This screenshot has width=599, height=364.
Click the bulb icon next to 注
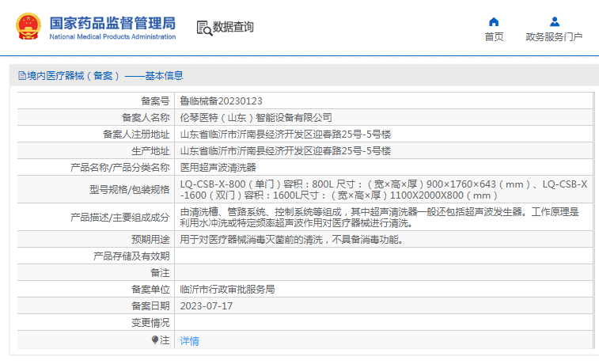pyautogui.click(x=155, y=339)
